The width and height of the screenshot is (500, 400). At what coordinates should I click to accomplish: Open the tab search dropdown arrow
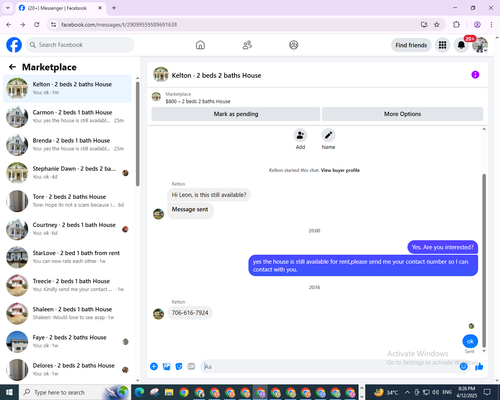coord(8,8)
